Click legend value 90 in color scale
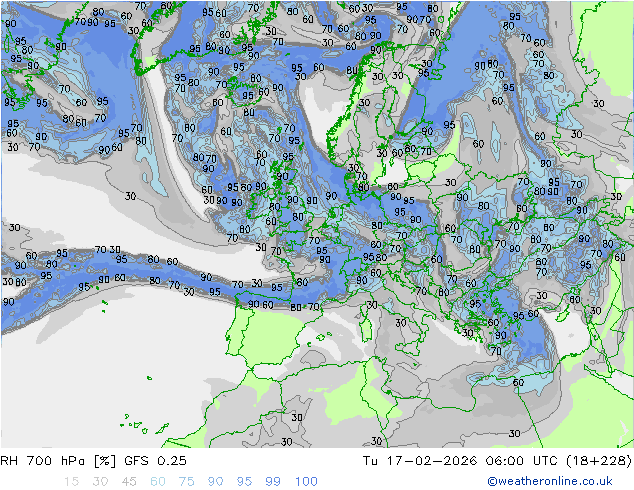The image size is (634, 490). tap(216, 482)
